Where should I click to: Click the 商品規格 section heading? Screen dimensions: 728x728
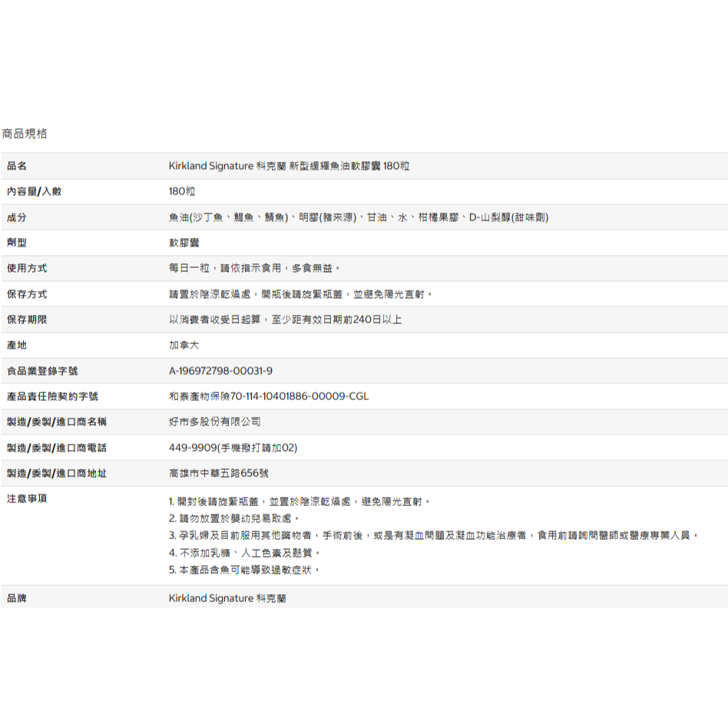point(25,134)
